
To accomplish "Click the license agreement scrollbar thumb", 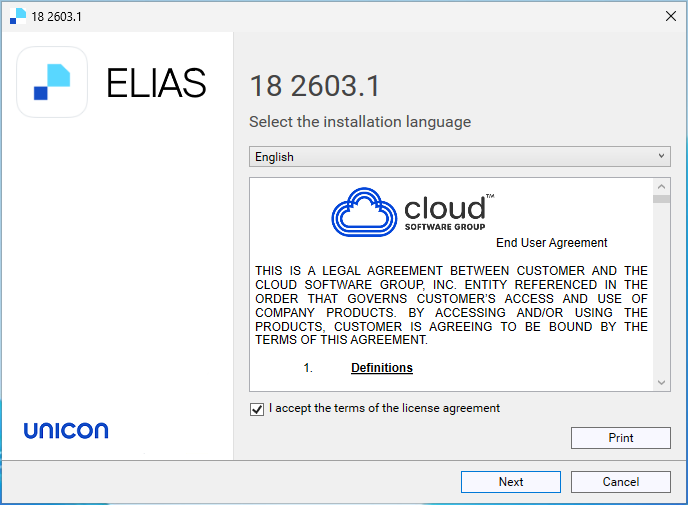I will click(x=661, y=199).
